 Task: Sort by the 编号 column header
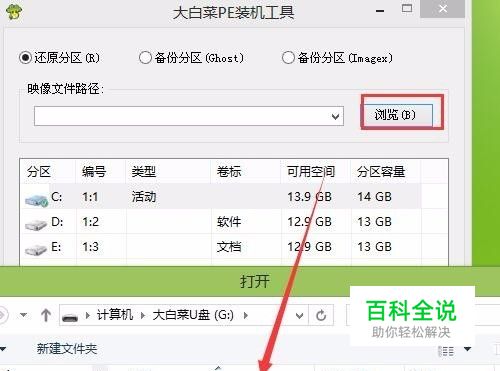94,172
